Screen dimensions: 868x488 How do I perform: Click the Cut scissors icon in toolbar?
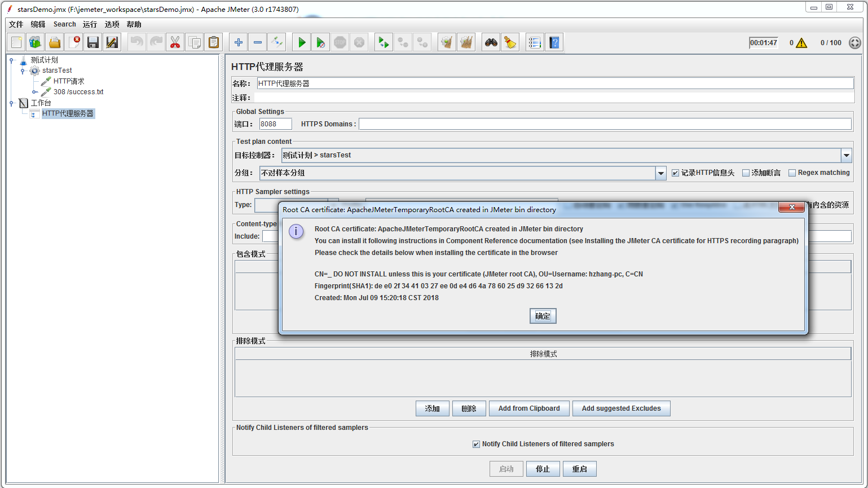175,42
